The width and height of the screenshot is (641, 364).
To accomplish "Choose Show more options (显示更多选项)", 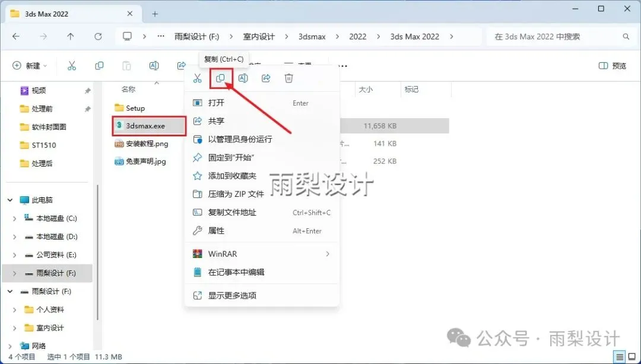I will pyautogui.click(x=262, y=295).
